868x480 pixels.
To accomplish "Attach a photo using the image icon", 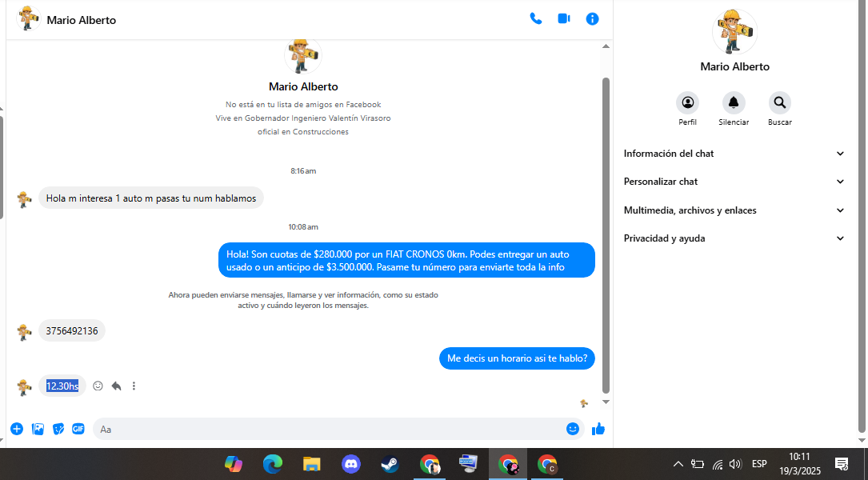I will coord(38,429).
